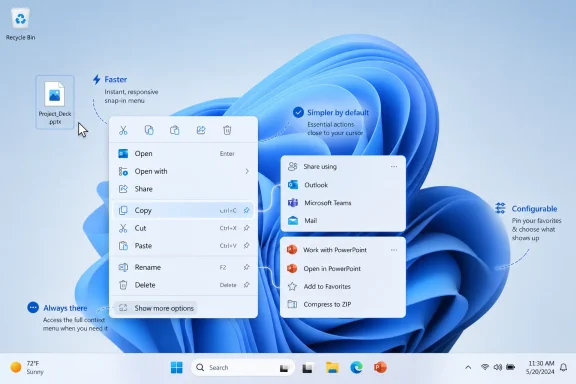Open notifications bell icon
The height and width of the screenshot is (384, 576).
[x=564, y=367]
